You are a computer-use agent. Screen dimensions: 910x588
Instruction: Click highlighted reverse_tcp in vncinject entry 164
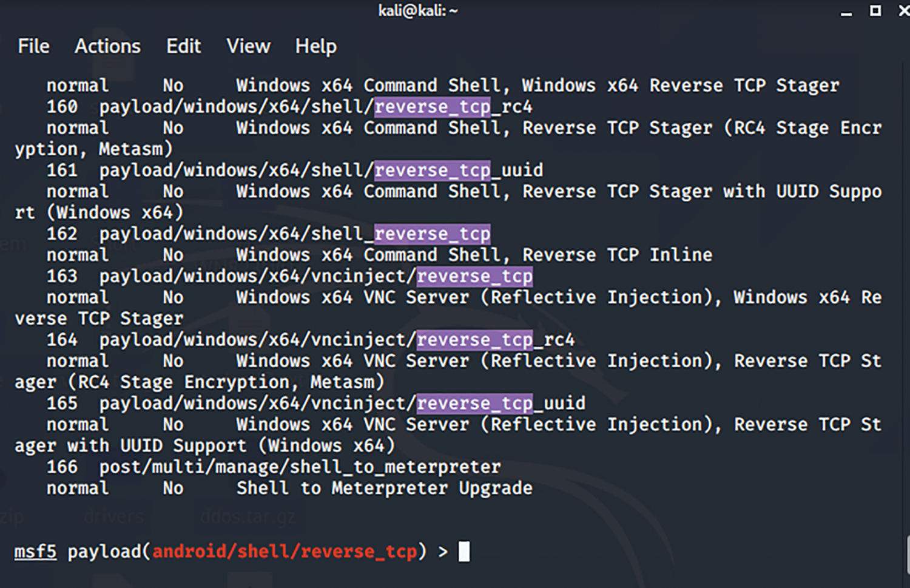pyautogui.click(x=474, y=340)
